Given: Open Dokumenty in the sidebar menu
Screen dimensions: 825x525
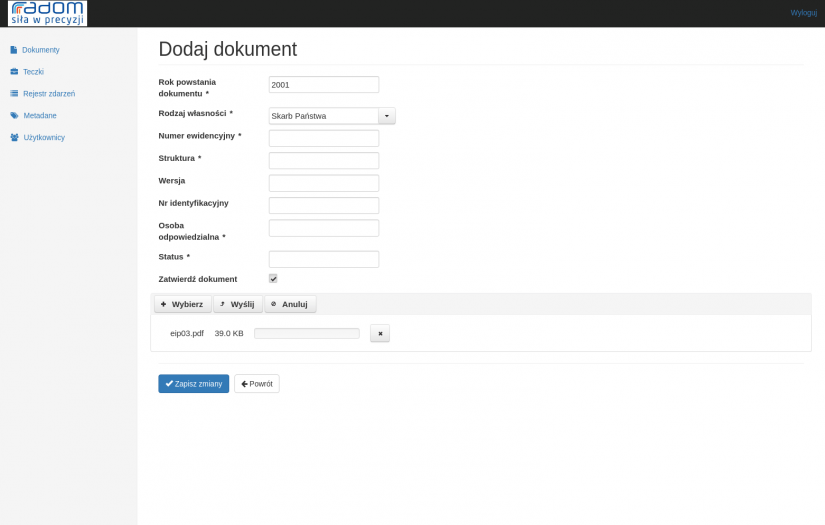Looking at the screenshot, I should [x=41, y=50].
